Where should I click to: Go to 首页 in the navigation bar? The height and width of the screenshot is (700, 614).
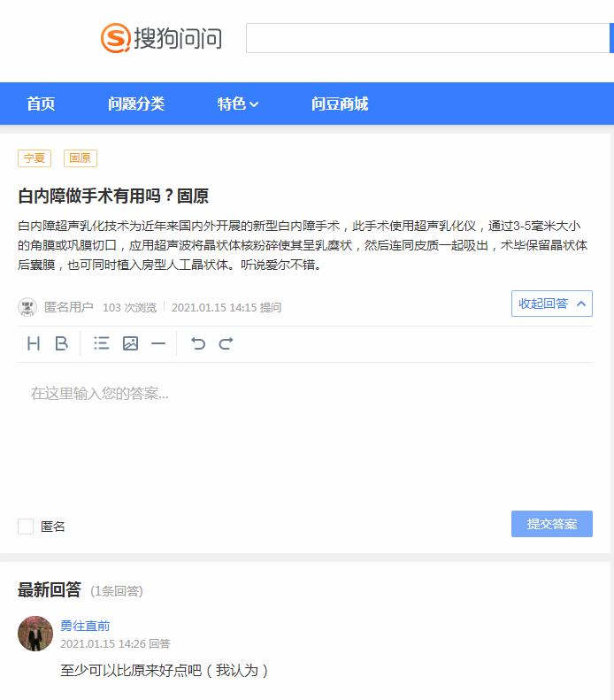[41, 104]
